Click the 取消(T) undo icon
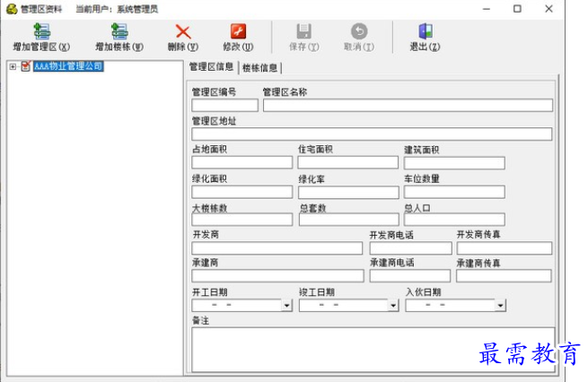This screenshot has width=588, height=382. click(x=359, y=31)
